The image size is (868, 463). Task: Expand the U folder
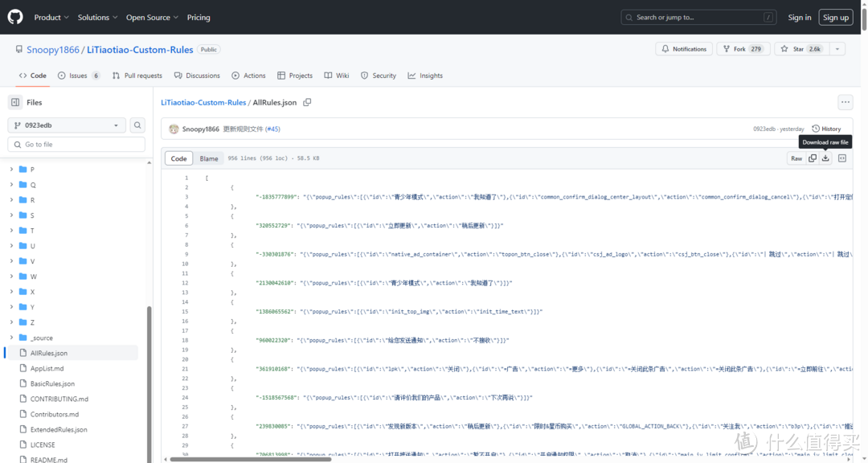[x=11, y=246]
